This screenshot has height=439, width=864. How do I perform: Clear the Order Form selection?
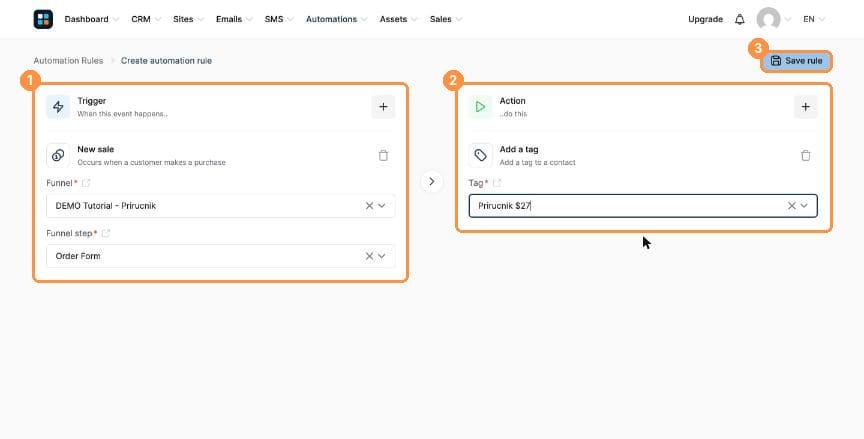pyautogui.click(x=369, y=256)
